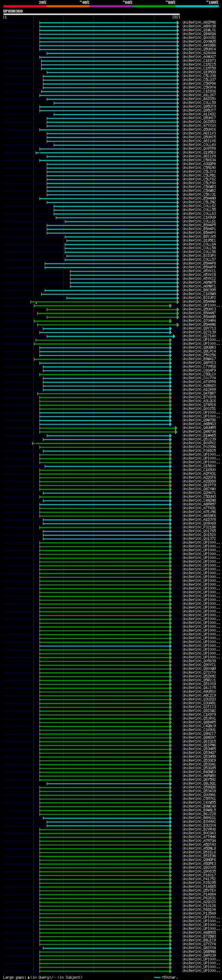Viewport: 222px width, 980px height.
Task: Select hit label UniRef100_B9W417
Action: click(x=199, y=359)
